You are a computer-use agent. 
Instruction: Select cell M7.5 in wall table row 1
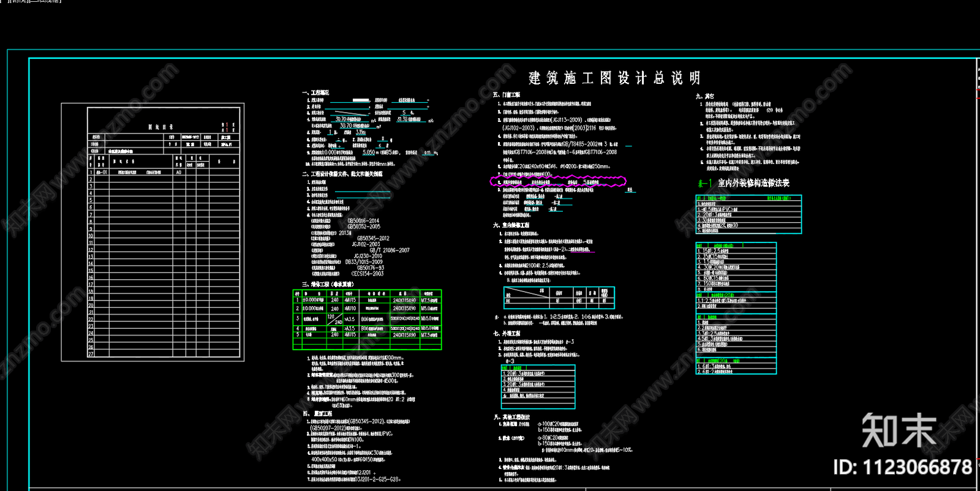coord(429,301)
